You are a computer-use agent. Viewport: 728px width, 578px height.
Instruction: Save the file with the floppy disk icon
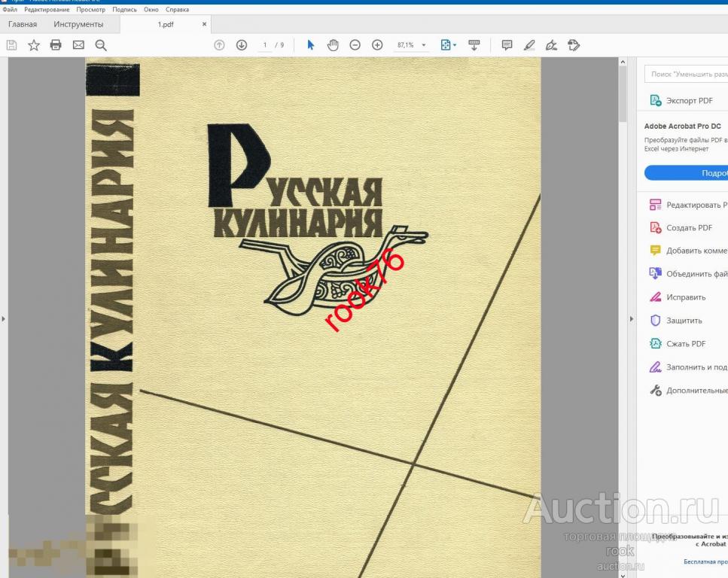(x=11, y=45)
